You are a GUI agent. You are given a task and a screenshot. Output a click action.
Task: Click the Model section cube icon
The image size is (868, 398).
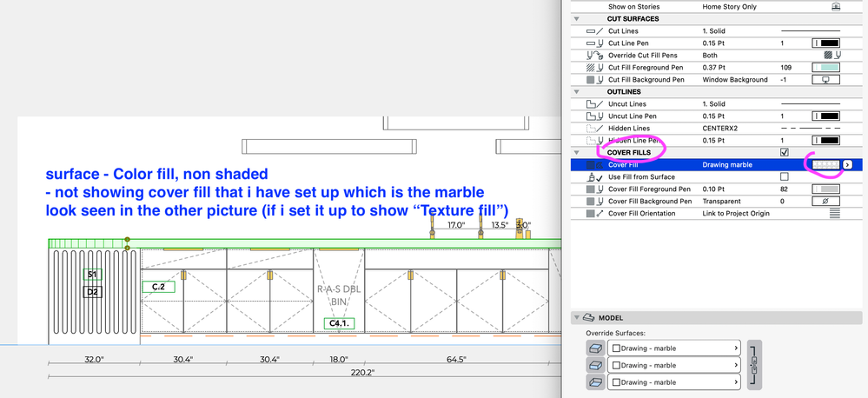589,318
